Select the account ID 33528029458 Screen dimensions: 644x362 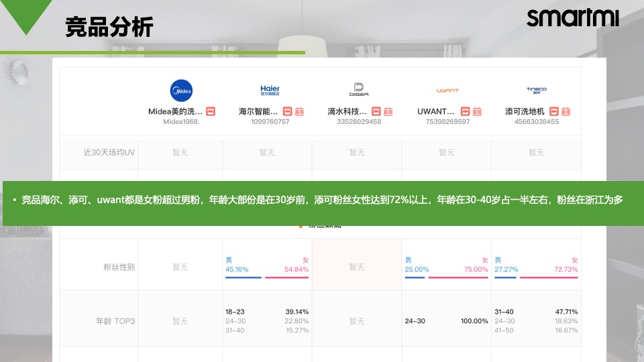pyautogui.click(x=358, y=121)
